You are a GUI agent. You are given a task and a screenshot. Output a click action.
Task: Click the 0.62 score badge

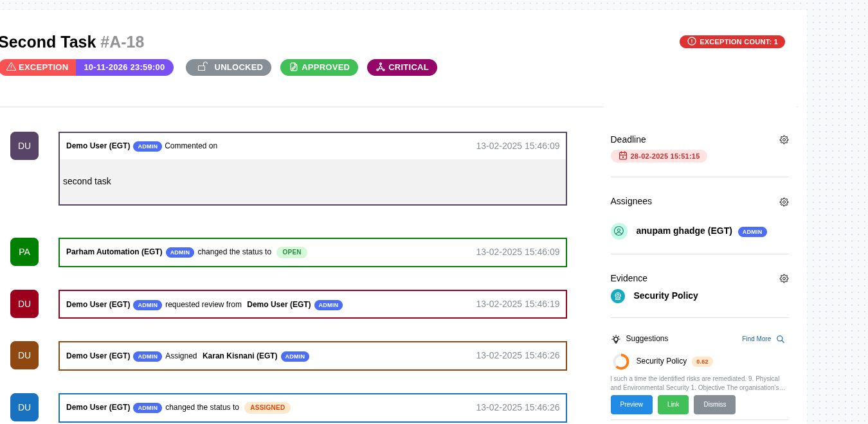[702, 362]
